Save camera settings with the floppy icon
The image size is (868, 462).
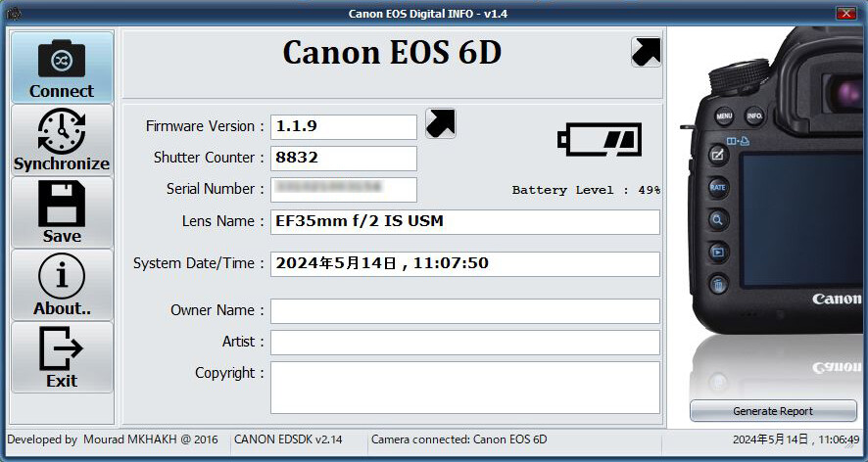(x=62, y=212)
